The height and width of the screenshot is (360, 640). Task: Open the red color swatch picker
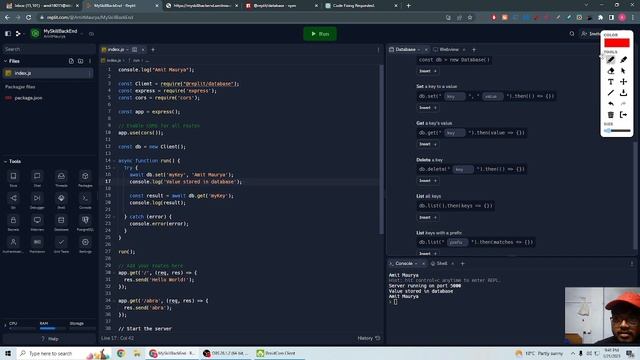617,43
